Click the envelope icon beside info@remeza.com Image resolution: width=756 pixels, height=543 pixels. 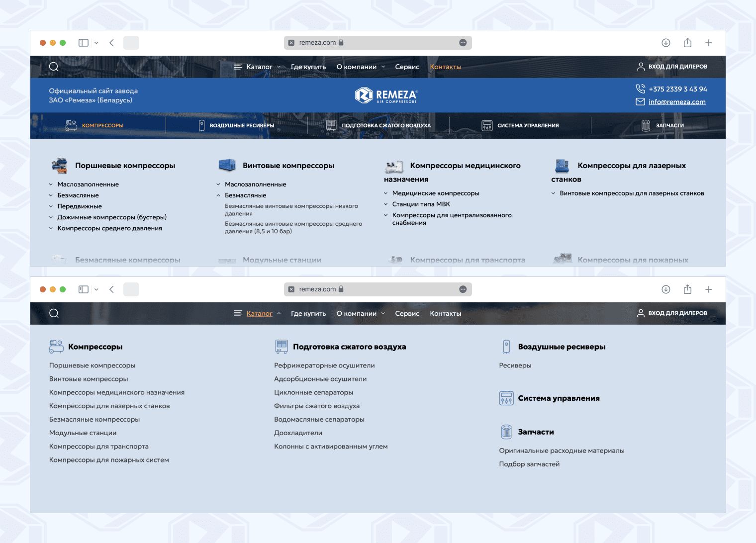click(x=640, y=102)
